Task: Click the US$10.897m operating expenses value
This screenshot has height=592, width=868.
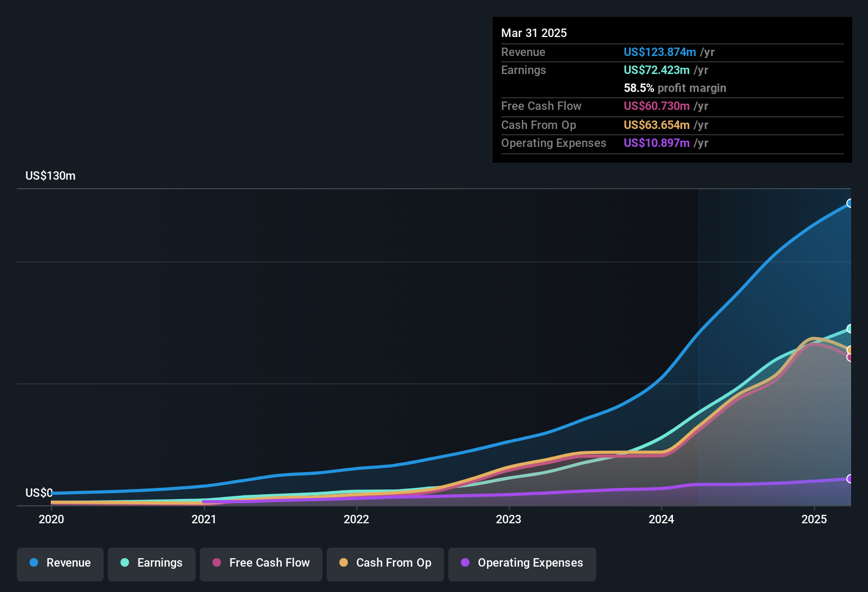Action: [x=657, y=143]
